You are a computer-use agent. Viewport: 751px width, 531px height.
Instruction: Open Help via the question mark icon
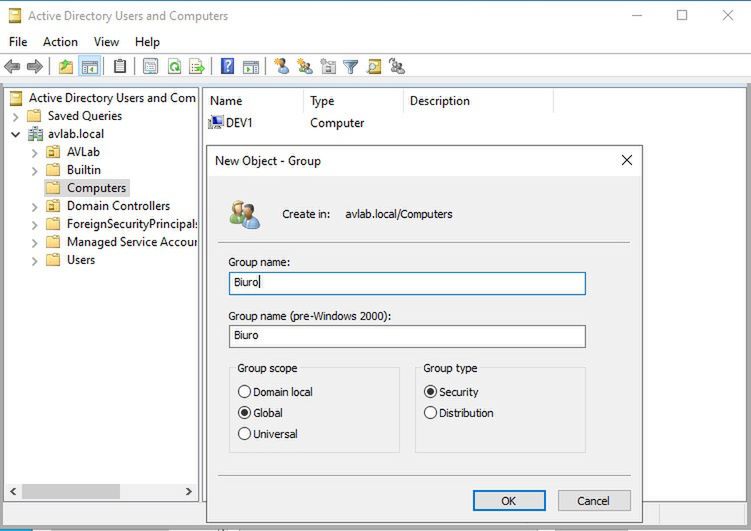[228, 67]
